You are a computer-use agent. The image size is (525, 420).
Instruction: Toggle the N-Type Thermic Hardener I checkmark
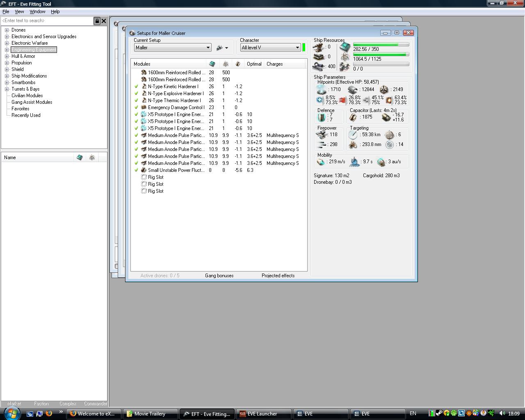point(137,100)
